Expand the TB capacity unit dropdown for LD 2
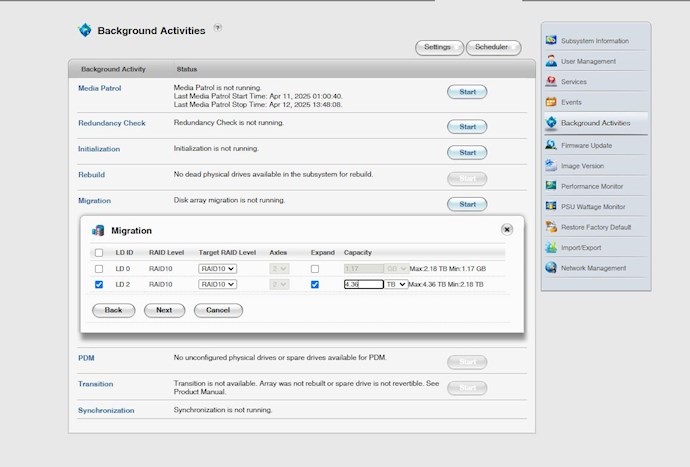The image size is (690, 467). (396, 284)
